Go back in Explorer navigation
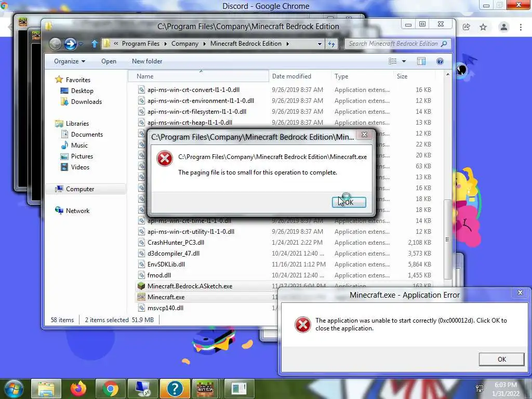This screenshot has width=532, height=399. coord(55,44)
